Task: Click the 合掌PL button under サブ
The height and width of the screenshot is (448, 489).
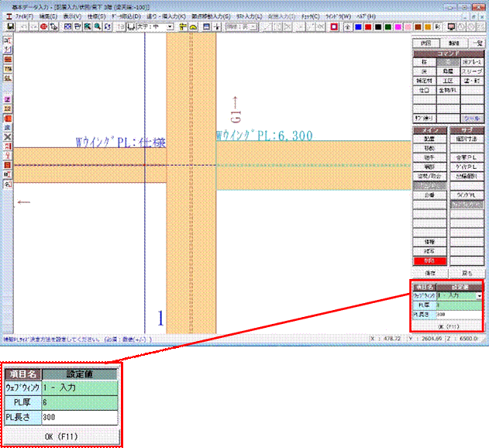Action: coord(467,157)
